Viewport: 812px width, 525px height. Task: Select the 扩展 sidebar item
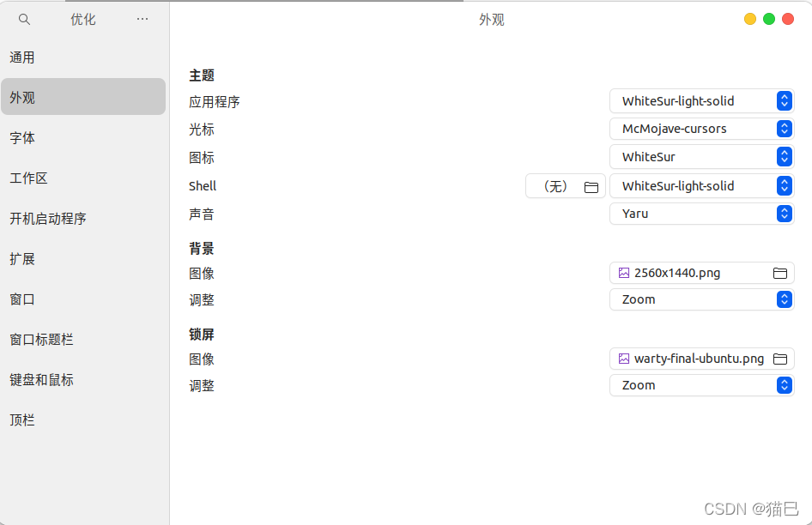83,259
